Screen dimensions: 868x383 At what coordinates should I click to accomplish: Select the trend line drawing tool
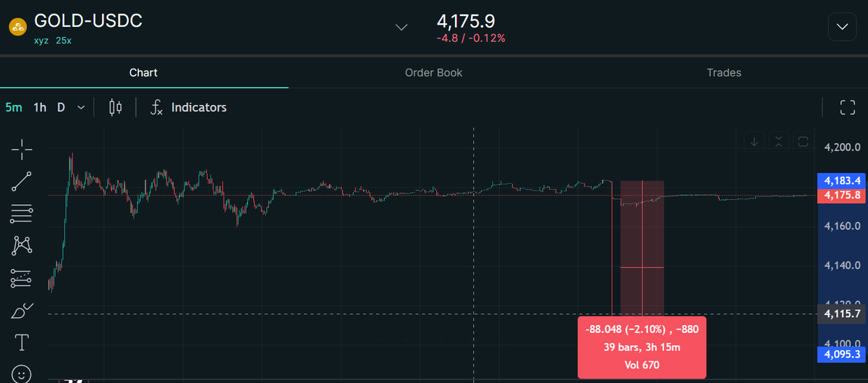click(x=22, y=182)
